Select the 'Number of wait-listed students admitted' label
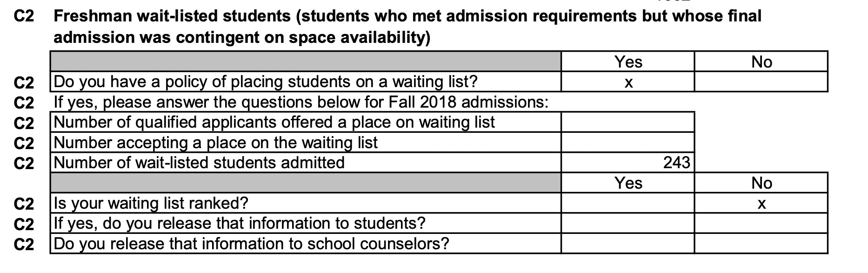The height and width of the screenshot is (273, 868). (x=199, y=163)
